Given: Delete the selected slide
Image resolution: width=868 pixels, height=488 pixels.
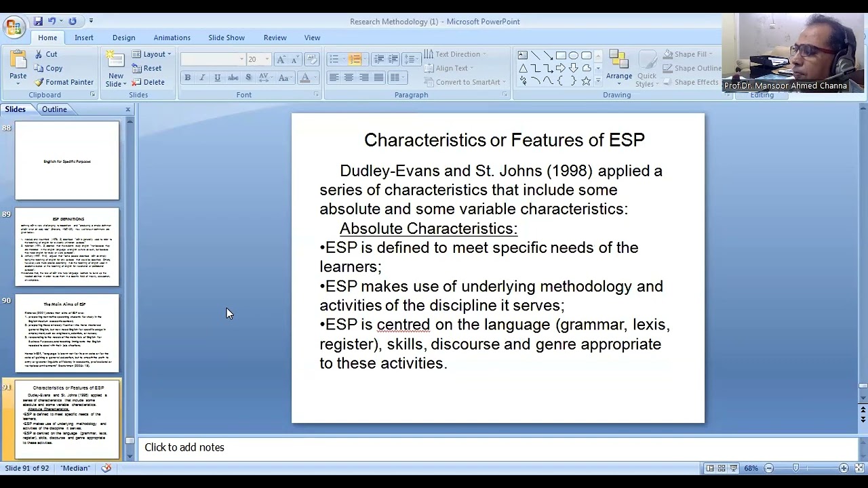Looking at the screenshot, I should pyautogui.click(x=149, y=82).
